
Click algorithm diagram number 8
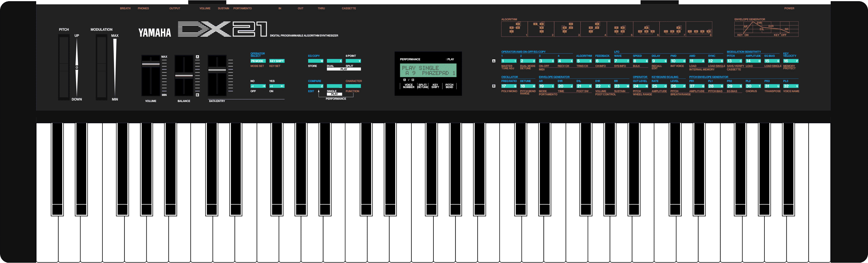699,29
